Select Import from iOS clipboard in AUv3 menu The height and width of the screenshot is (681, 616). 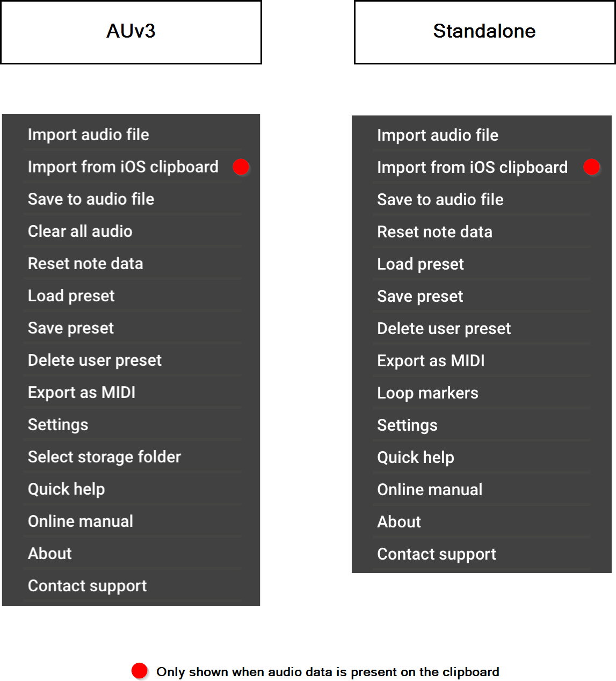(x=123, y=167)
